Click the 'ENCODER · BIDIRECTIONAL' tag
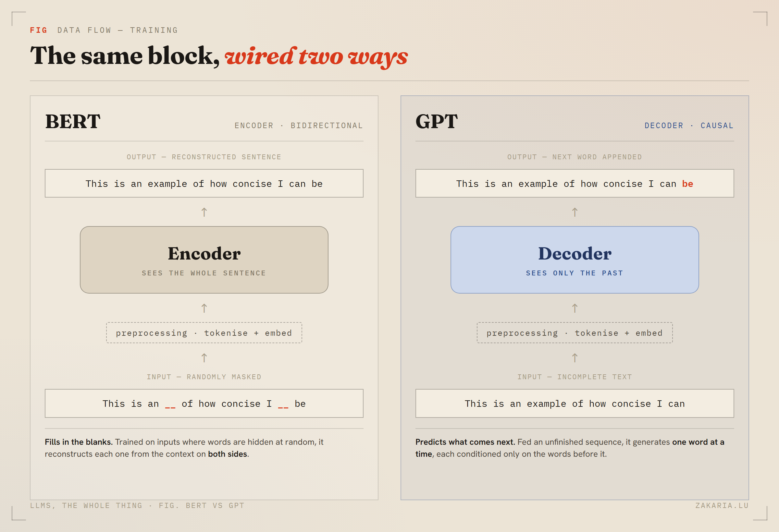 click(x=299, y=126)
